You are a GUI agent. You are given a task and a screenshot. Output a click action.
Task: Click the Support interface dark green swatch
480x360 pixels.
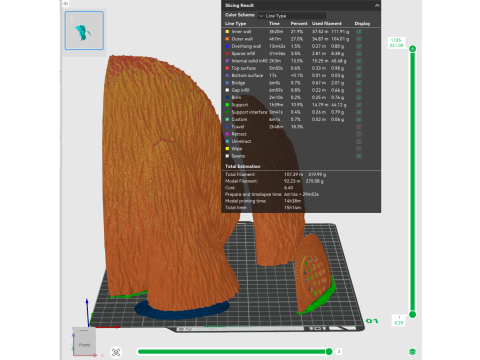click(227, 112)
